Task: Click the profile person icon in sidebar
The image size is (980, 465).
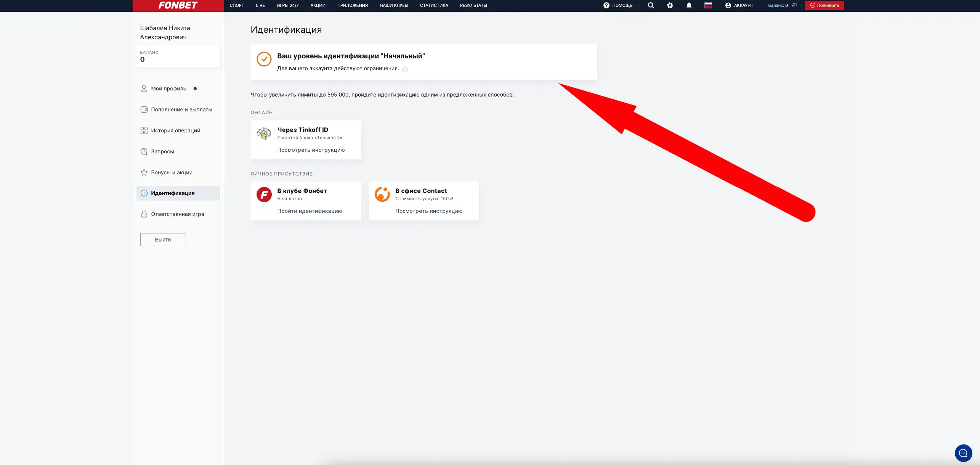Action: (x=144, y=88)
